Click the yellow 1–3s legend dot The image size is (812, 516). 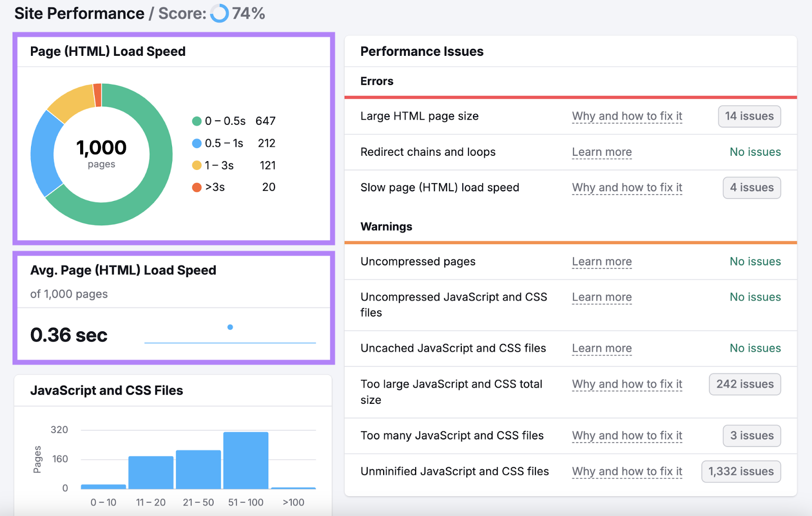coord(196,165)
